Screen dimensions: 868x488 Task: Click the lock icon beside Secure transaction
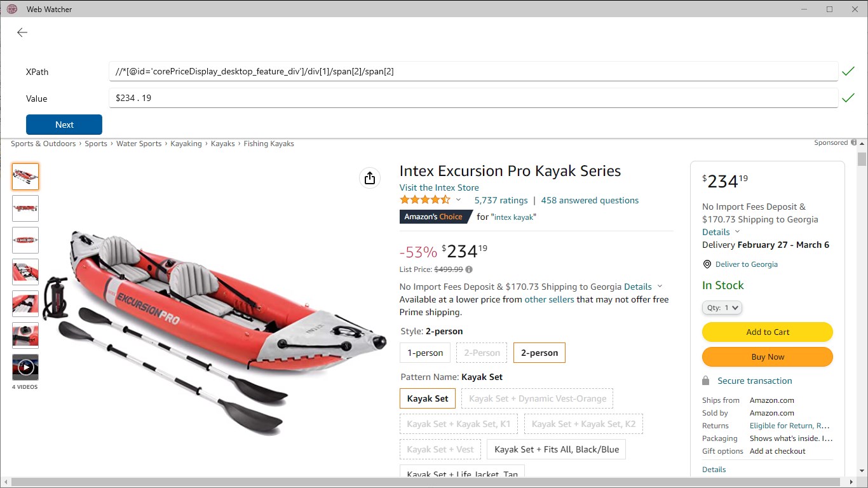(705, 381)
